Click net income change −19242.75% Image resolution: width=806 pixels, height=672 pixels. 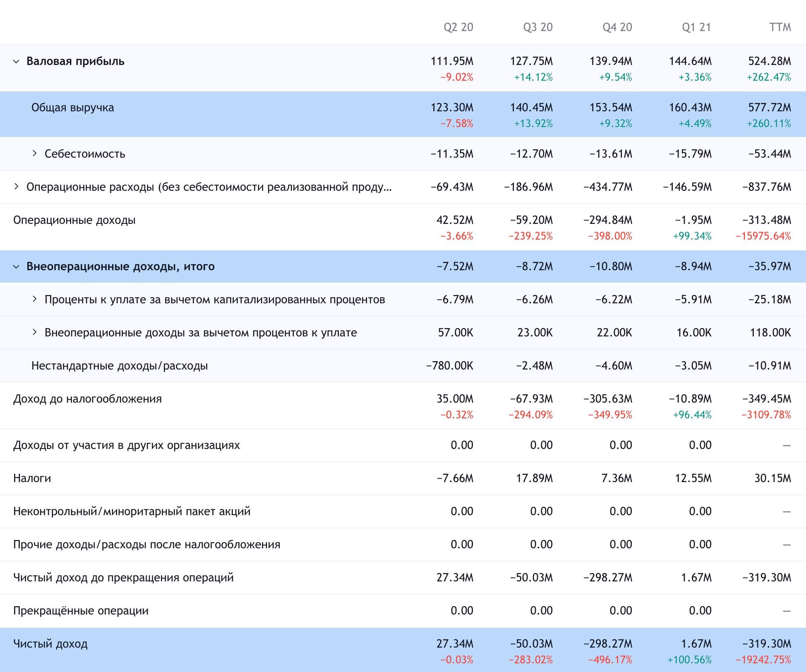pyautogui.click(x=763, y=660)
